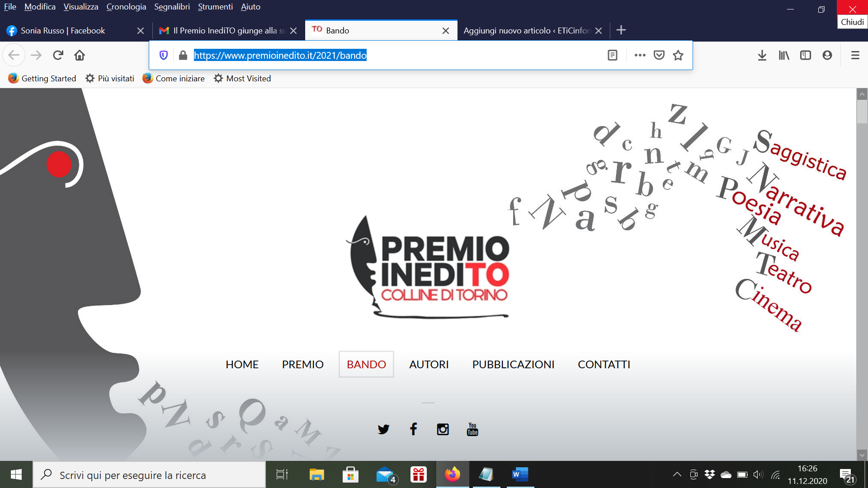Open the PREMIO section

[302, 364]
